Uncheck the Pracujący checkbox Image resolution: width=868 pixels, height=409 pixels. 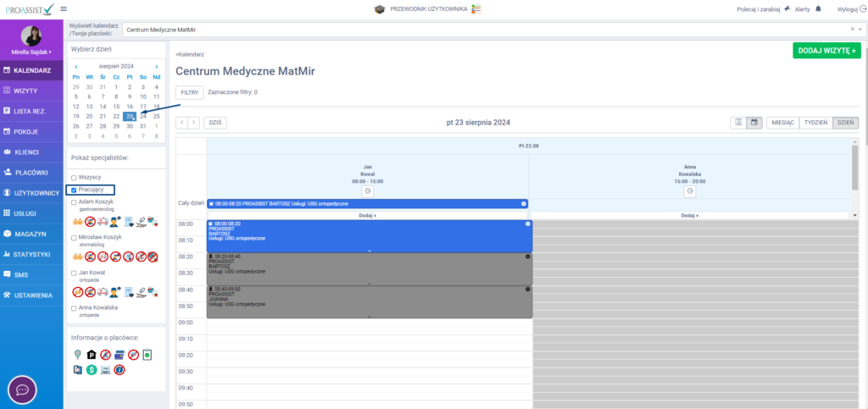[x=74, y=190]
